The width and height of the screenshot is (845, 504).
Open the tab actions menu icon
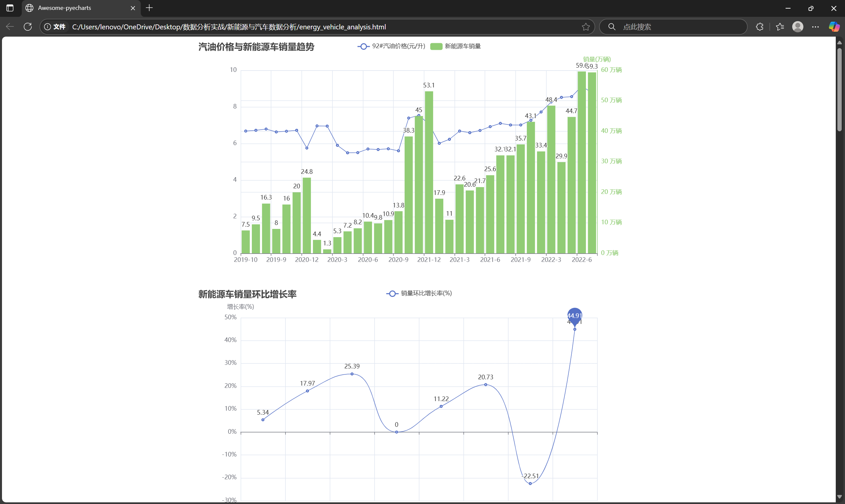pyautogui.click(x=10, y=8)
